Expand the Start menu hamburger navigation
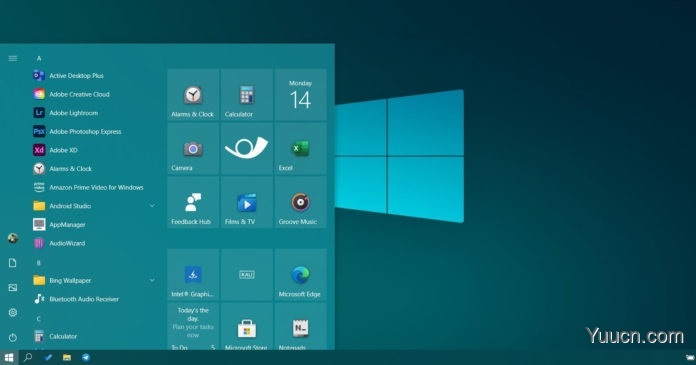Viewport: 696px width, 365px height. [13, 58]
